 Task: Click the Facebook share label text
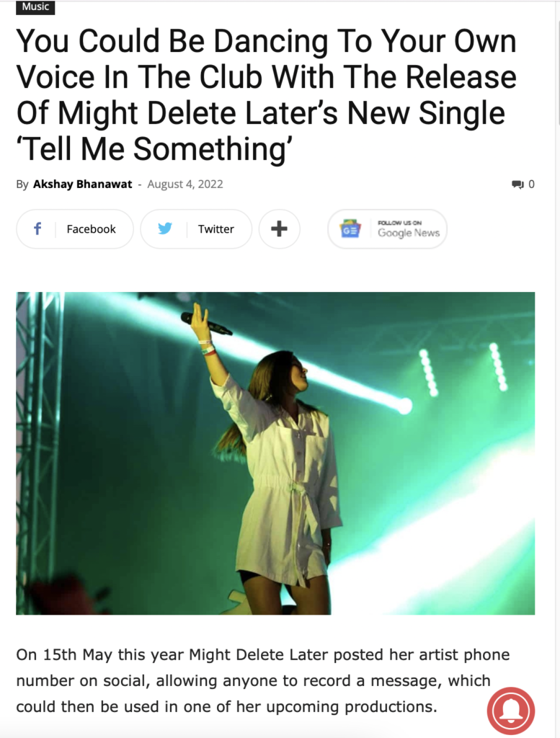pos(92,229)
